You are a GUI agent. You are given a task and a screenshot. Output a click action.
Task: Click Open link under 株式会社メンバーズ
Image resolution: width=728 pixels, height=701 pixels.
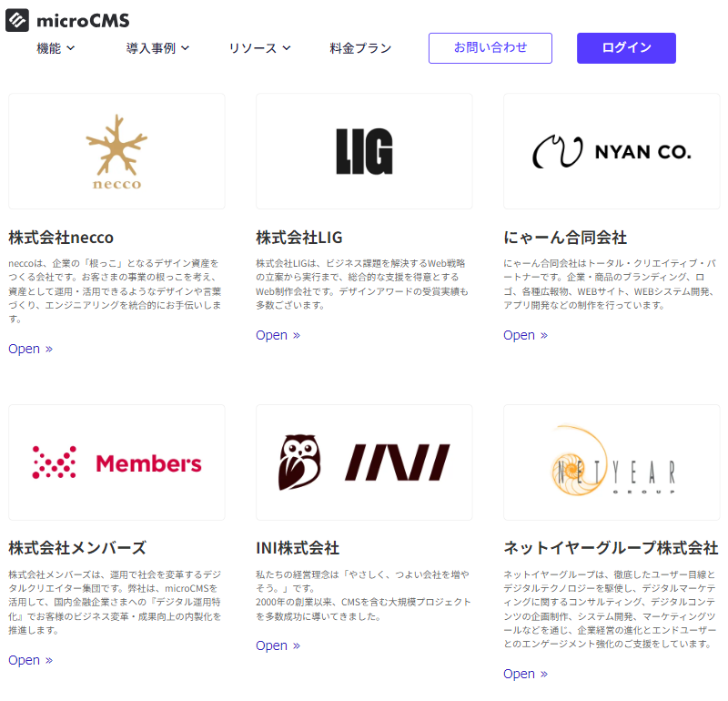point(31,660)
